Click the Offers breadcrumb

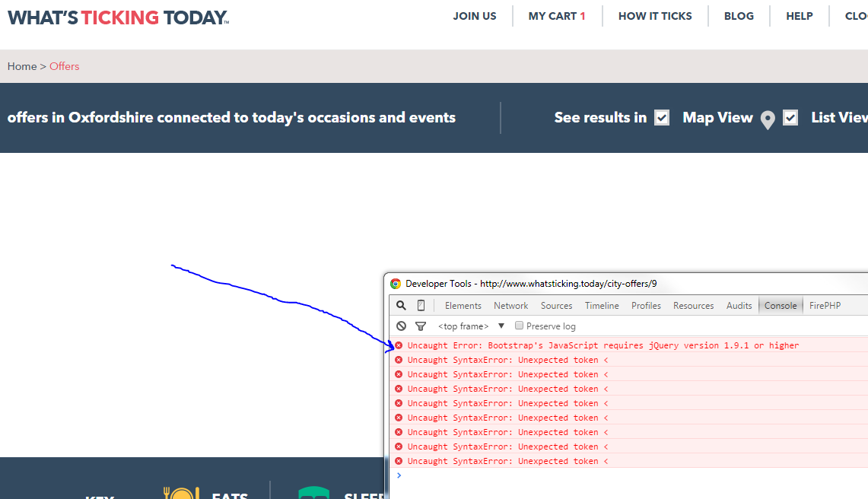[64, 66]
